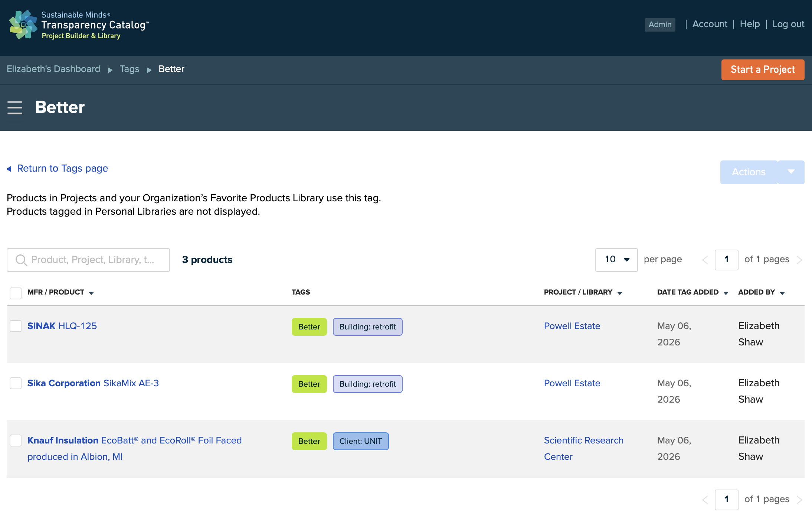Check the Knauf Insulation EcoBatt row checkbox
This screenshot has width=812, height=520.
tap(16, 441)
